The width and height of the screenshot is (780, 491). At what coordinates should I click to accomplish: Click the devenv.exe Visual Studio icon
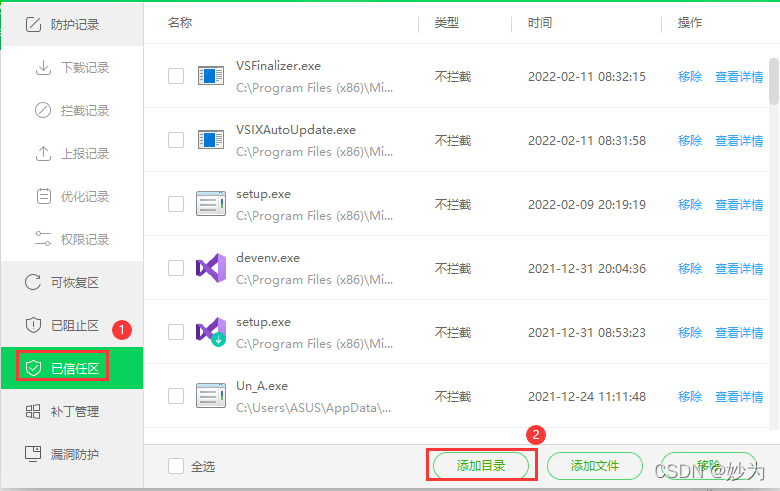(x=210, y=268)
